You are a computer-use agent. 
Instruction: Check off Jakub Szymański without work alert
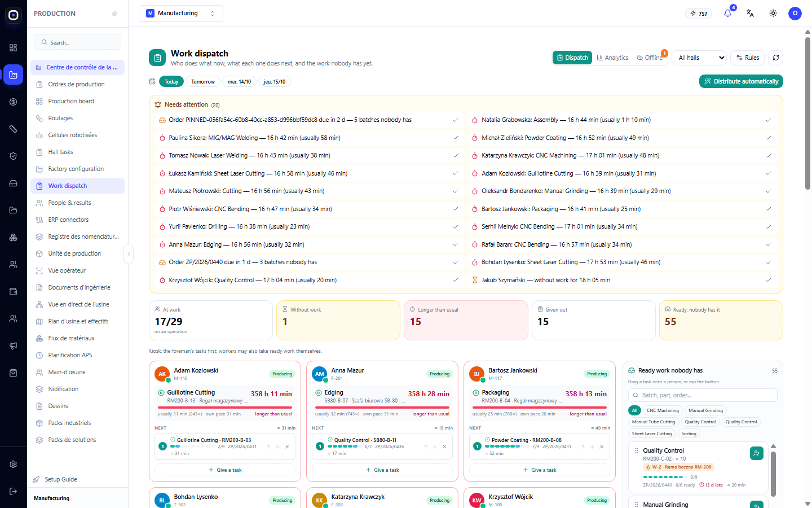[x=769, y=280]
